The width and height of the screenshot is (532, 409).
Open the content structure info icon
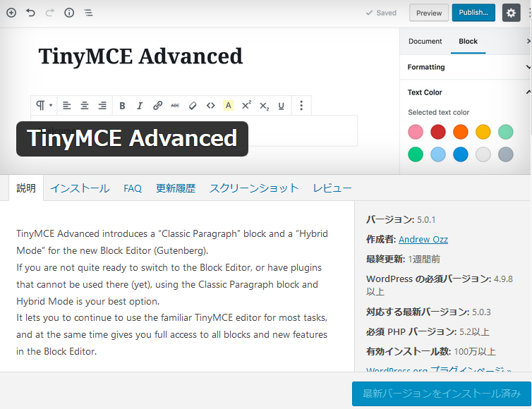click(69, 13)
